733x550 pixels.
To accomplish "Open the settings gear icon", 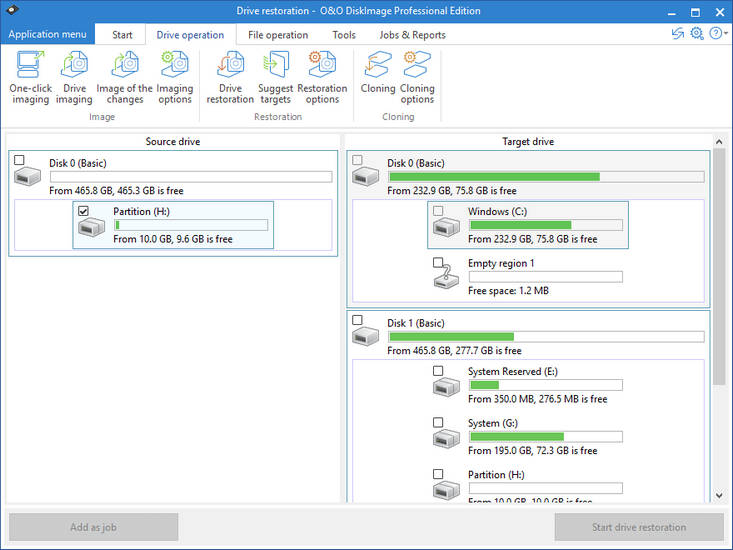I will pyautogui.click(x=697, y=34).
